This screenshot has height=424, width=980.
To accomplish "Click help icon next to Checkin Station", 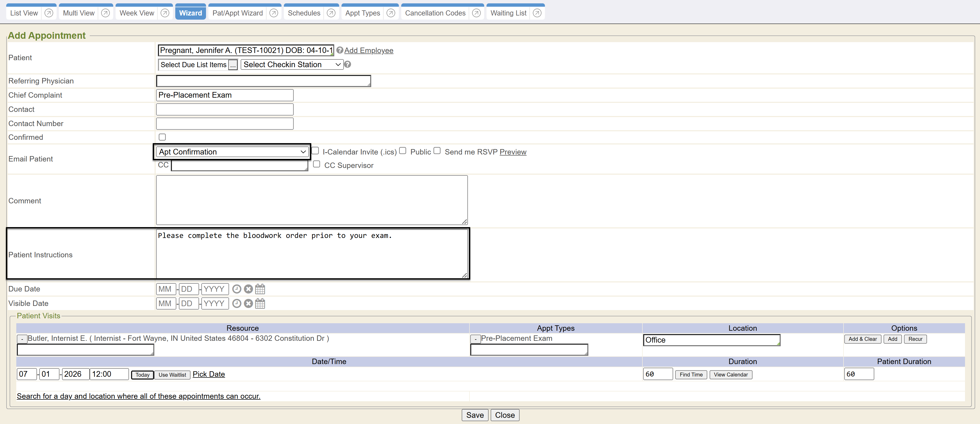I will pyautogui.click(x=347, y=65).
